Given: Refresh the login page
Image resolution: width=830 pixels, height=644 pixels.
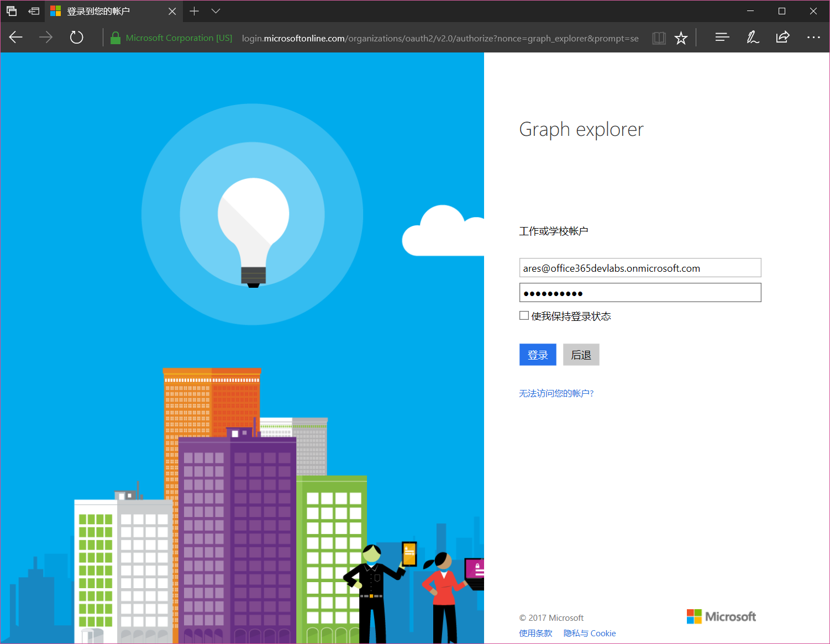Looking at the screenshot, I should pos(76,38).
